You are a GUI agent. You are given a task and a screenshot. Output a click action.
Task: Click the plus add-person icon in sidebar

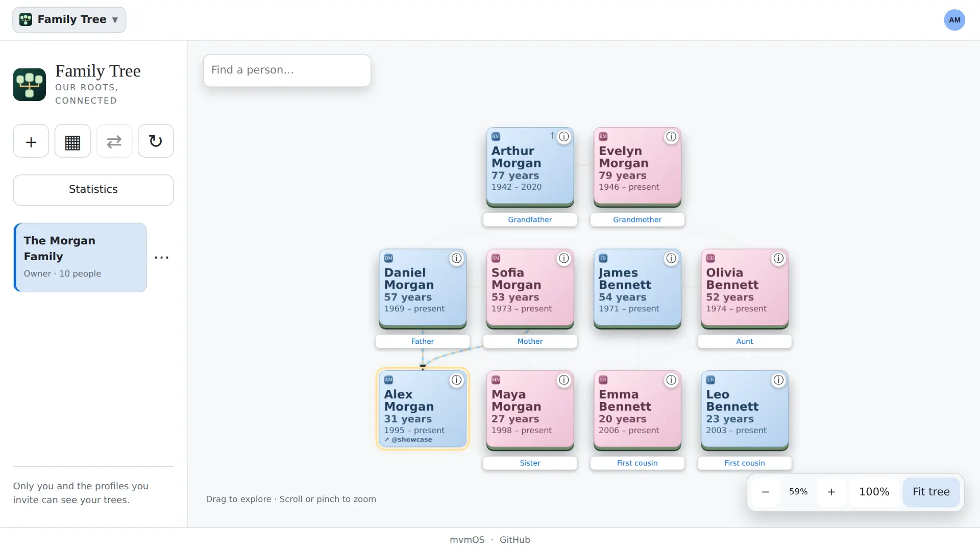point(31,141)
